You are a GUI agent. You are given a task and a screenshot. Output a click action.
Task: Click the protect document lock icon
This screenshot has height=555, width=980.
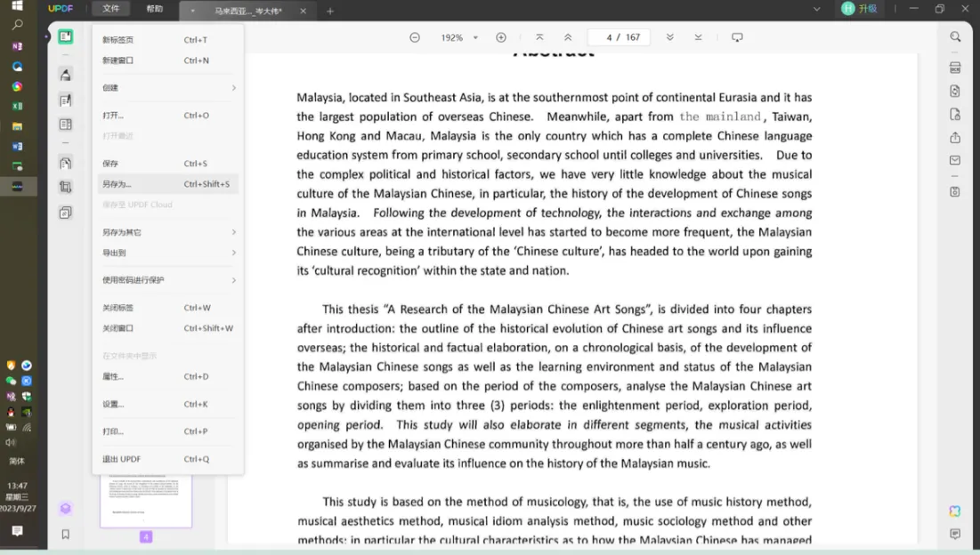tap(955, 114)
